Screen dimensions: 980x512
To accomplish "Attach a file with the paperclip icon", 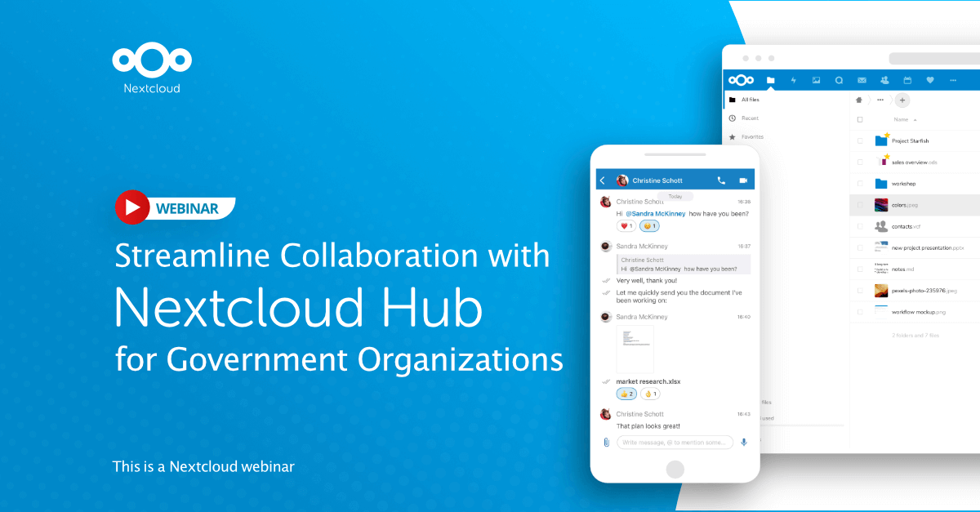I will coord(605,443).
